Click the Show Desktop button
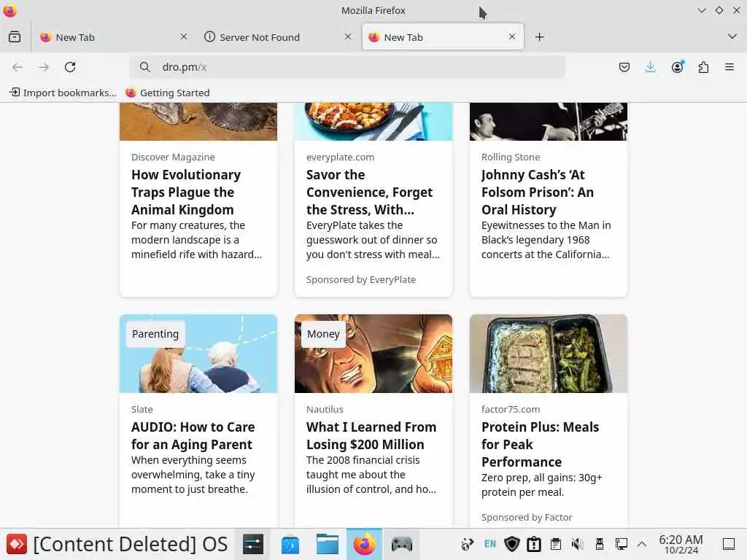The width and height of the screenshot is (747, 560). tap(729, 544)
